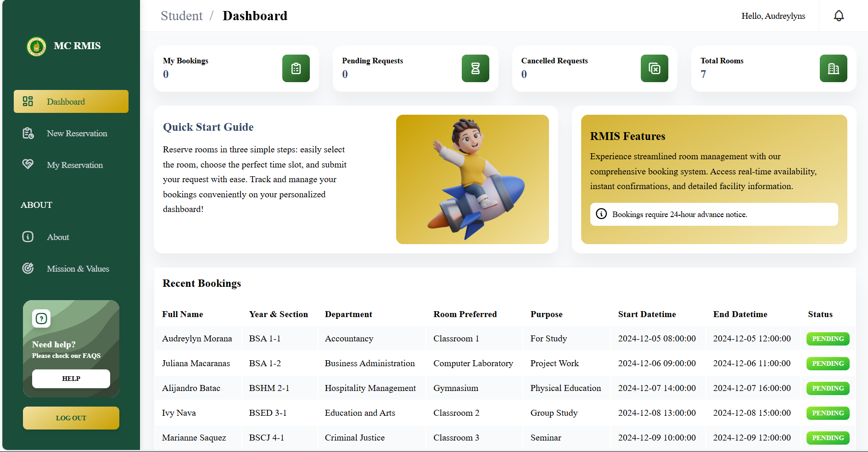Click the RMIS Features heading
This screenshot has width=868, height=452.
pos(627,136)
